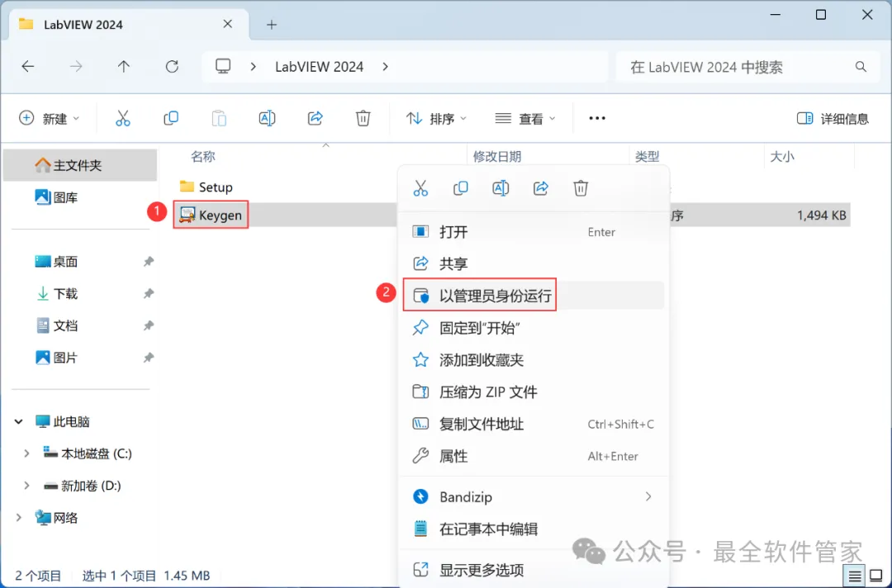Click the Delete trash icon in the toolbar

click(x=363, y=118)
